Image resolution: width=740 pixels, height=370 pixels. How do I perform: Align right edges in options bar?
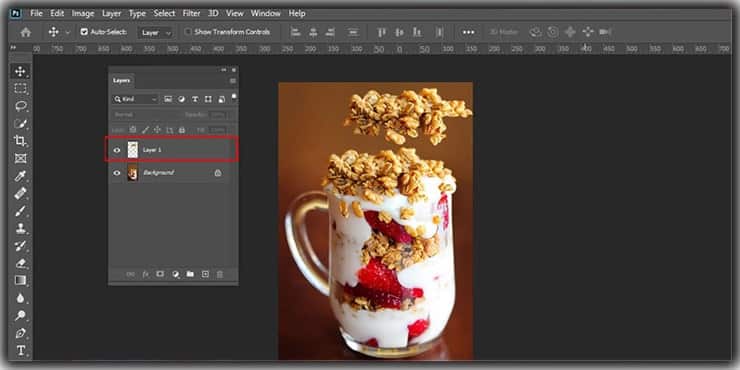pos(330,32)
